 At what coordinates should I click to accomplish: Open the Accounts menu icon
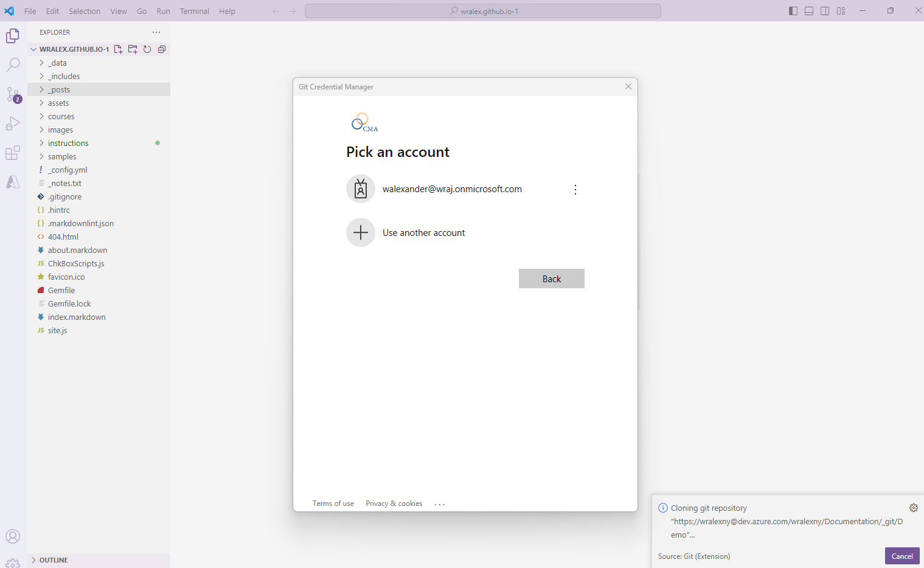coord(13,536)
